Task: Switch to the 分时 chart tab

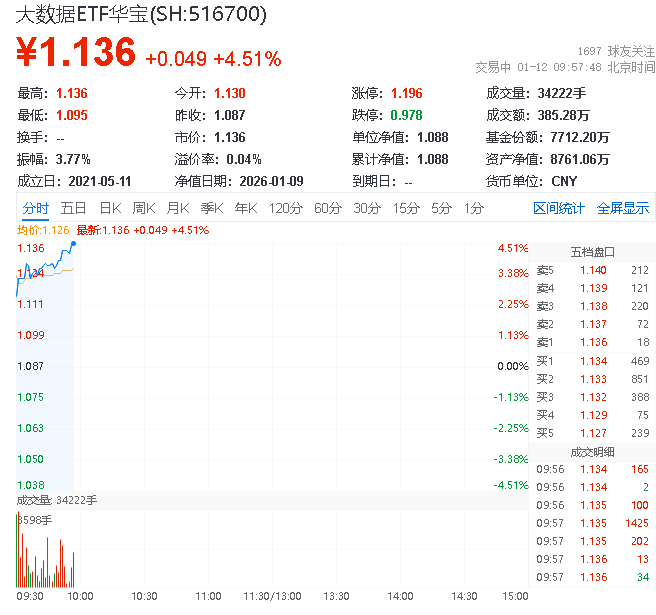Action: coord(36,208)
